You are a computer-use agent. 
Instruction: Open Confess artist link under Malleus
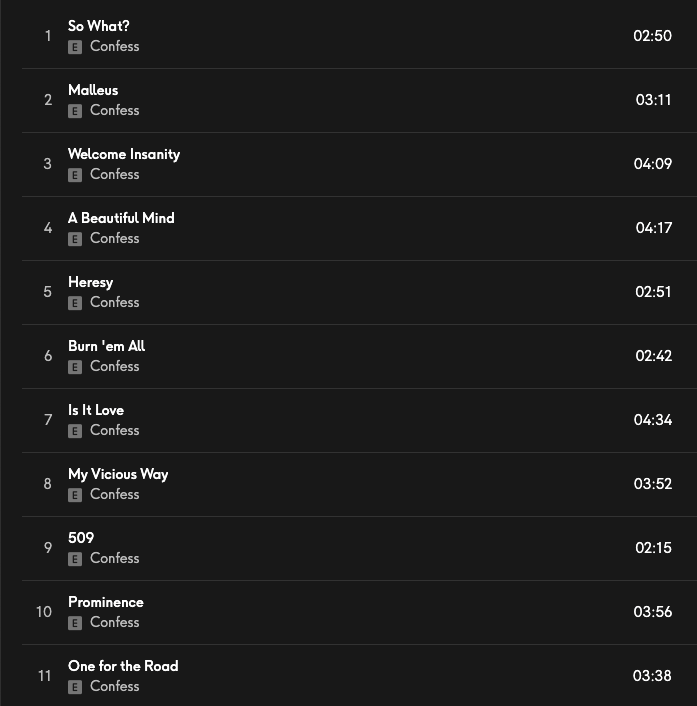pos(114,110)
